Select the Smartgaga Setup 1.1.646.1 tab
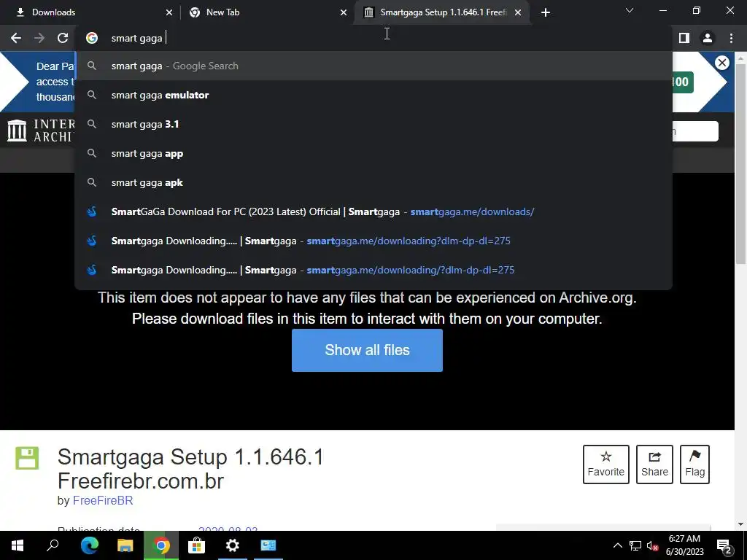The width and height of the screenshot is (747, 560). pyautogui.click(x=442, y=12)
